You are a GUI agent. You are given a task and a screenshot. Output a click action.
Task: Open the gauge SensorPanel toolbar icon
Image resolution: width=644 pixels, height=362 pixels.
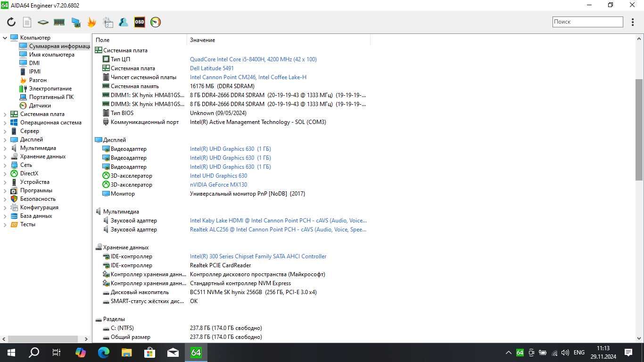[x=156, y=22]
